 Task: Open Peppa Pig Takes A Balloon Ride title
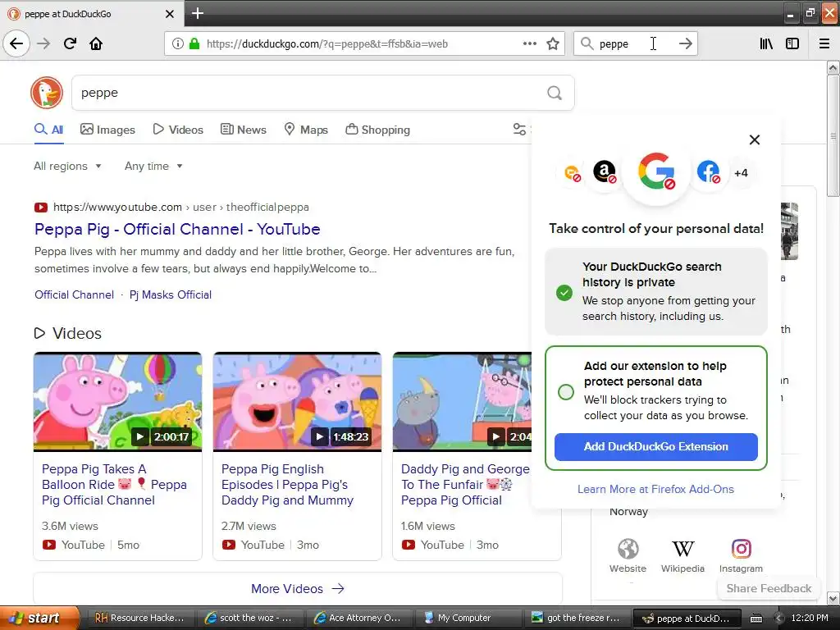pyautogui.click(x=114, y=484)
